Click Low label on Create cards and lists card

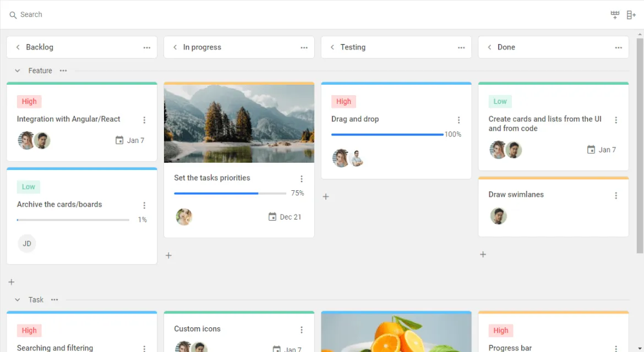coord(500,101)
